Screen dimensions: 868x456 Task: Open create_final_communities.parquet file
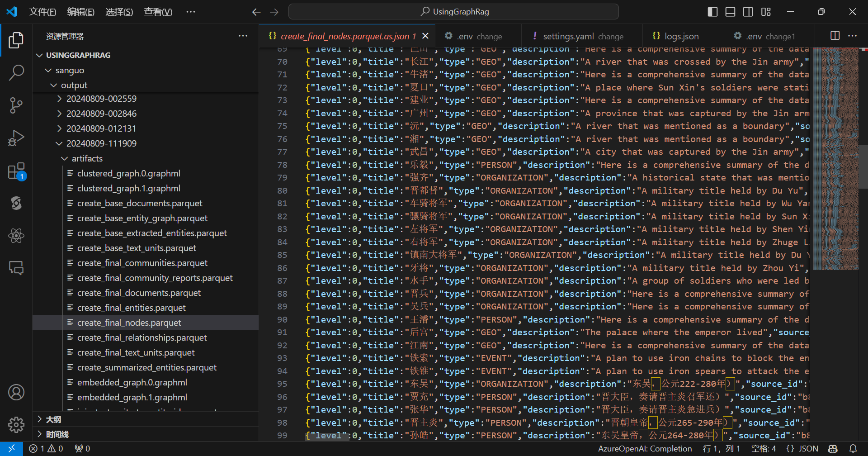coord(142,263)
